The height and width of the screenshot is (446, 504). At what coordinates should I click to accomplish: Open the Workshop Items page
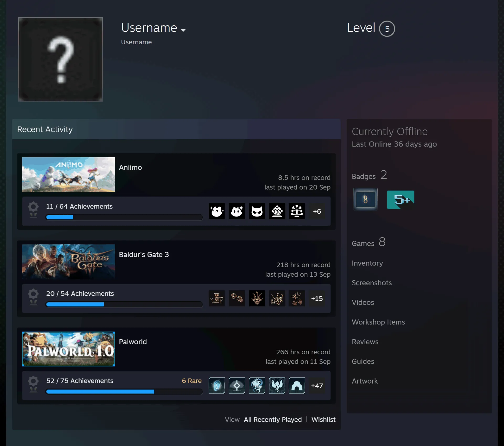point(378,322)
